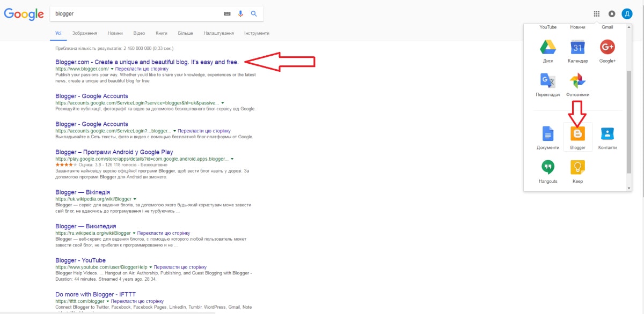Viewport: 644px width, 314px height.
Task: Open Gmail label in the apps panel
Action: coord(608,27)
